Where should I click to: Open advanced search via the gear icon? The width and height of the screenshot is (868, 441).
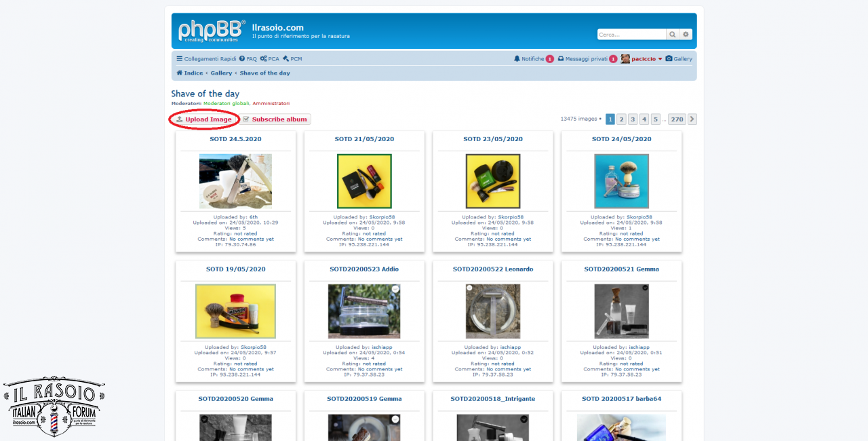pyautogui.click(x=686, y=35)
